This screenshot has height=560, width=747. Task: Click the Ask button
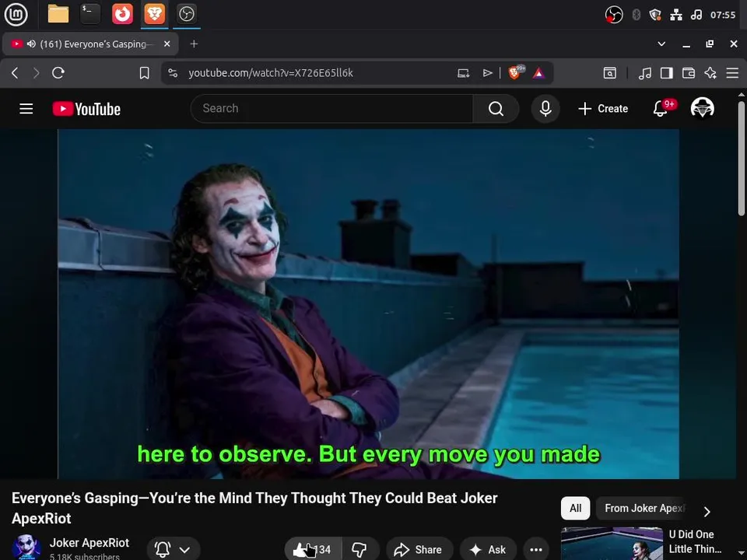[x=488, y=550]
